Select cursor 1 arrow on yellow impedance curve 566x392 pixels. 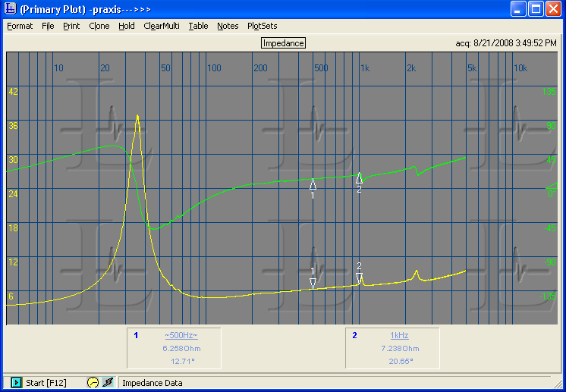(x=313, y=283)
